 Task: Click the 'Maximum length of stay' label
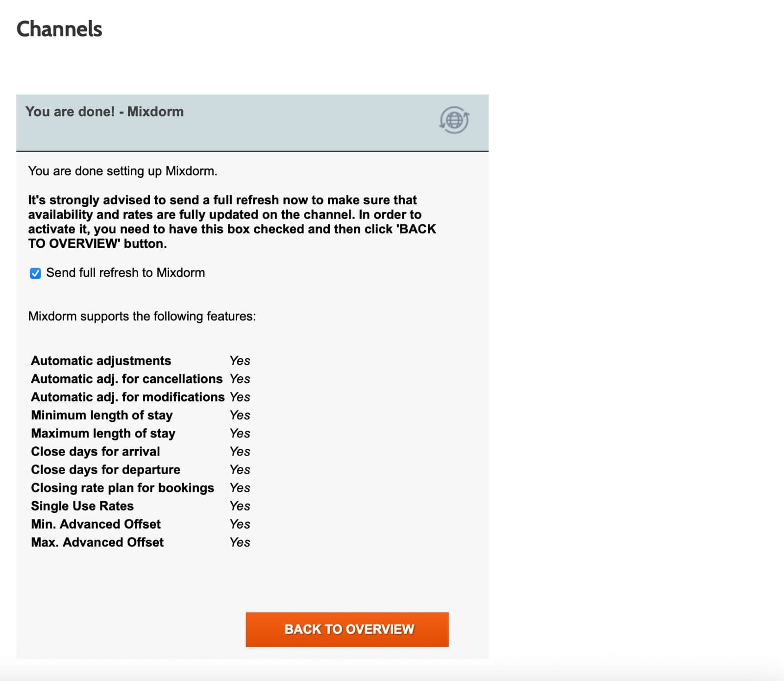(103, 433)
